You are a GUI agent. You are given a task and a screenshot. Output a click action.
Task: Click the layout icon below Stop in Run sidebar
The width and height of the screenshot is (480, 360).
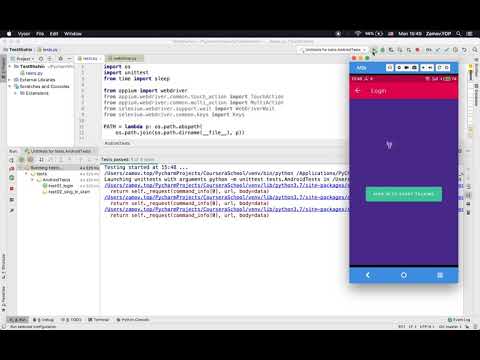click(12, 200)
